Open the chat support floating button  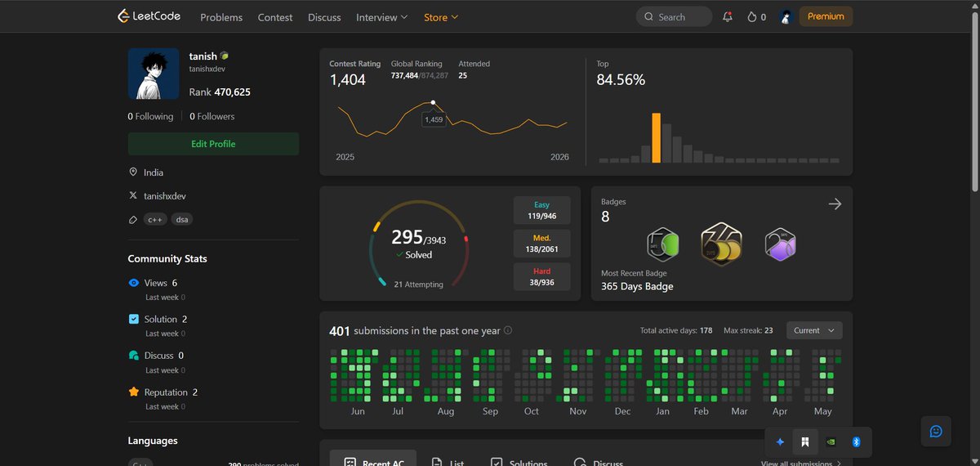[x=936, y=431]
